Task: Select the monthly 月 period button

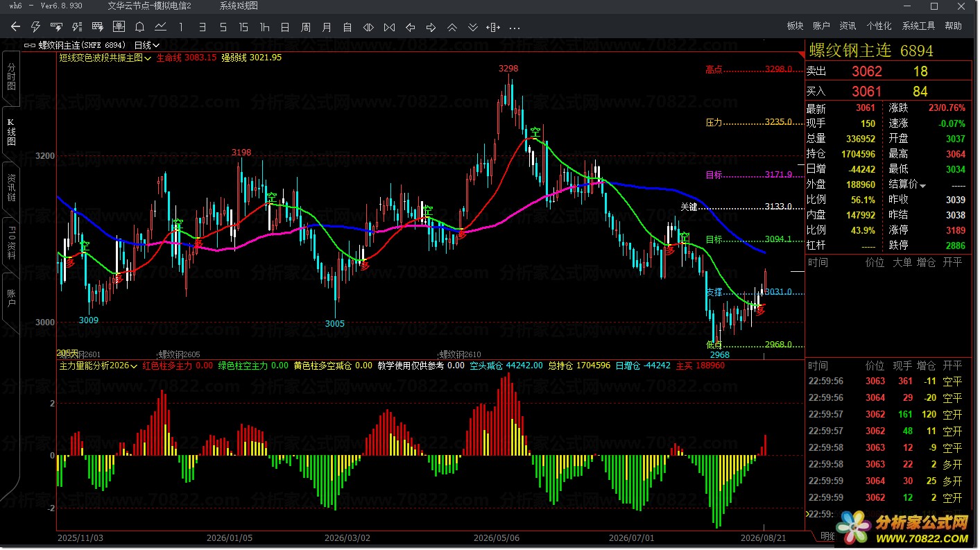Action: [327, 27]
